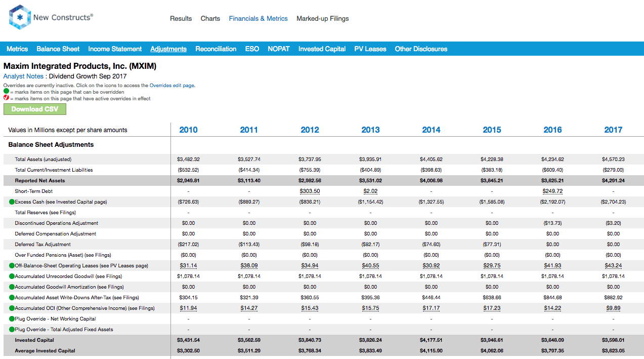Click Deferred Tax Adjustment 2010 value ($217.02)

(188, 245)
